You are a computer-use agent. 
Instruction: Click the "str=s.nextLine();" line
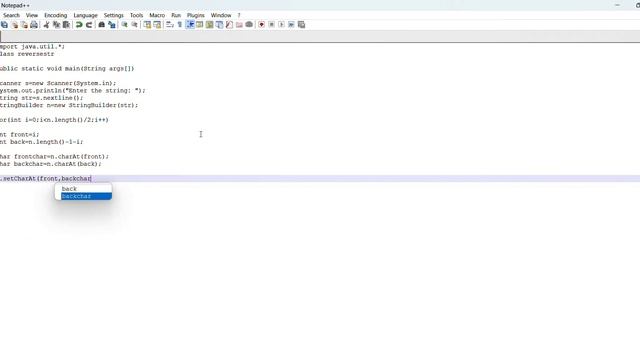[41, 98]
